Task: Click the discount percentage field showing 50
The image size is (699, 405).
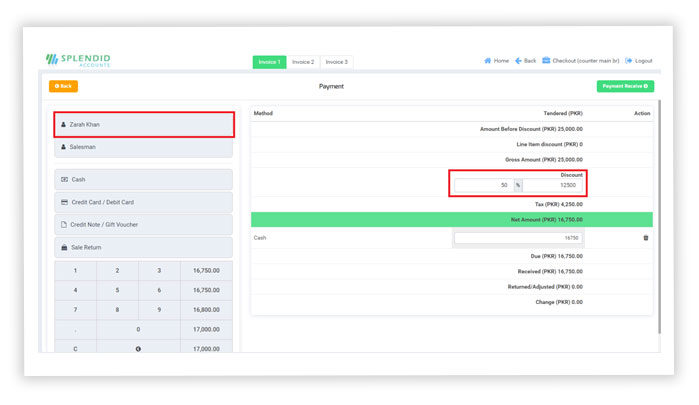Action: [483, 185]
